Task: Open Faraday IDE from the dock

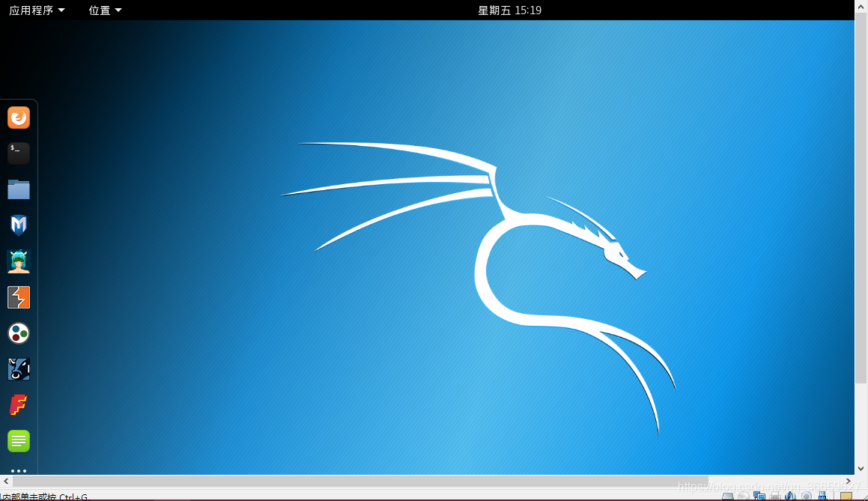Action: 18,405
